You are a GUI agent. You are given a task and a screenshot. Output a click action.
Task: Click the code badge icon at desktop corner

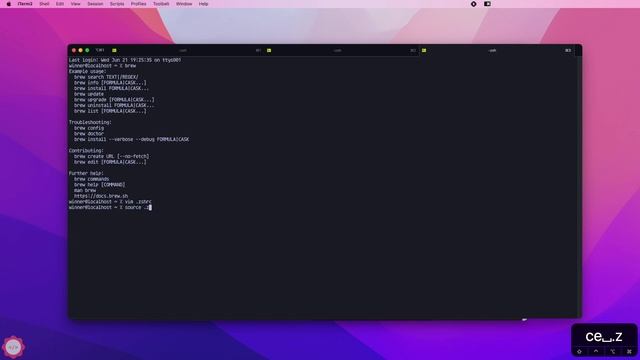tap(13, 347)
